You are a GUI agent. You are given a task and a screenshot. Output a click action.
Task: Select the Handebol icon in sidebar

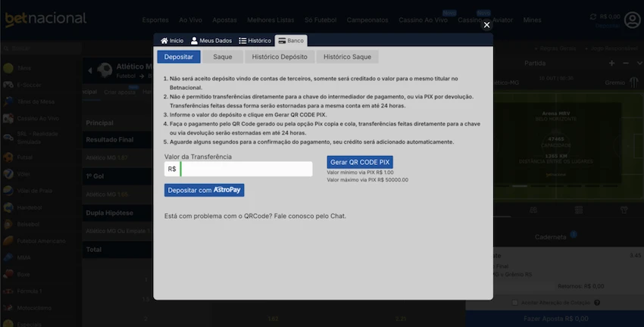[8, 207]
